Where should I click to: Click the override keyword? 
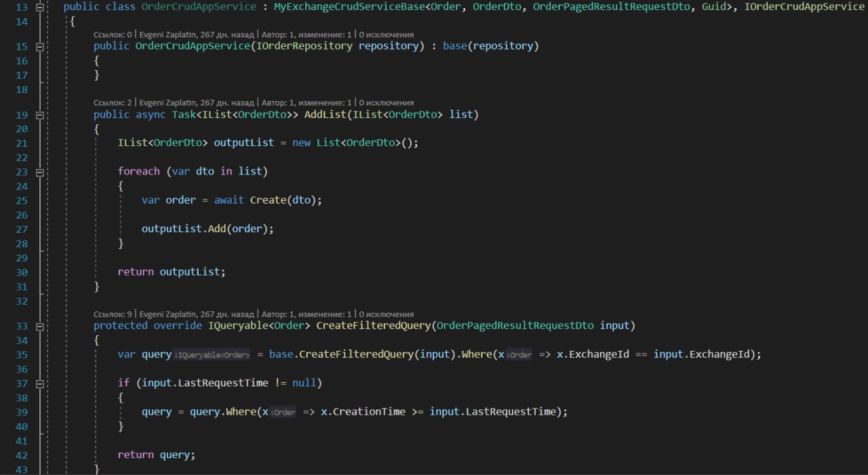[178, 326]
